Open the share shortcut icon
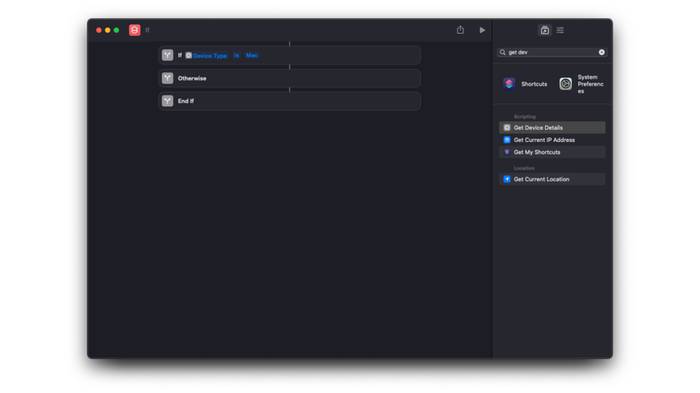 point(460,30)
